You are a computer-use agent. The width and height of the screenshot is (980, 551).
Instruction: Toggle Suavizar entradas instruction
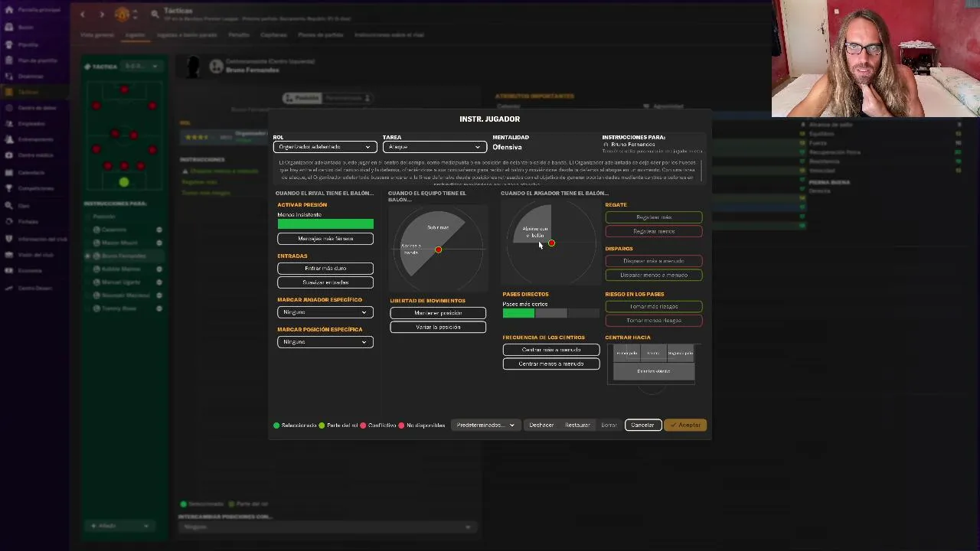(325, 282)
